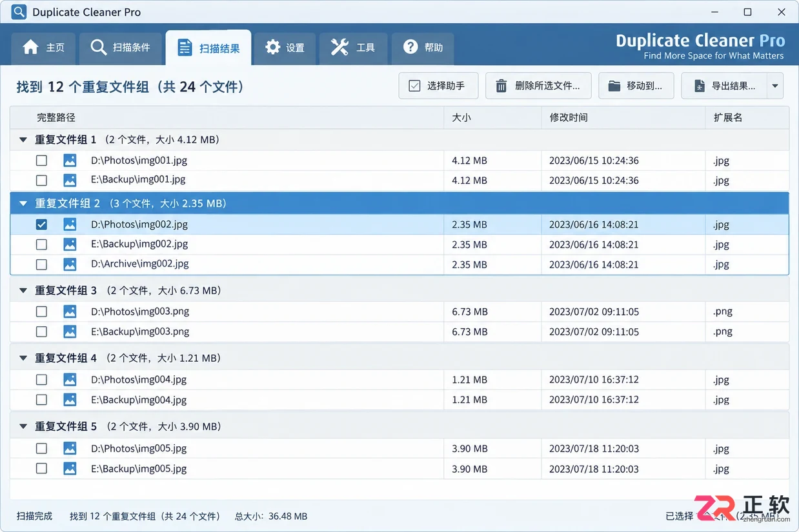Click image icon of E:\Backup\img003.png

pos(70,331)
